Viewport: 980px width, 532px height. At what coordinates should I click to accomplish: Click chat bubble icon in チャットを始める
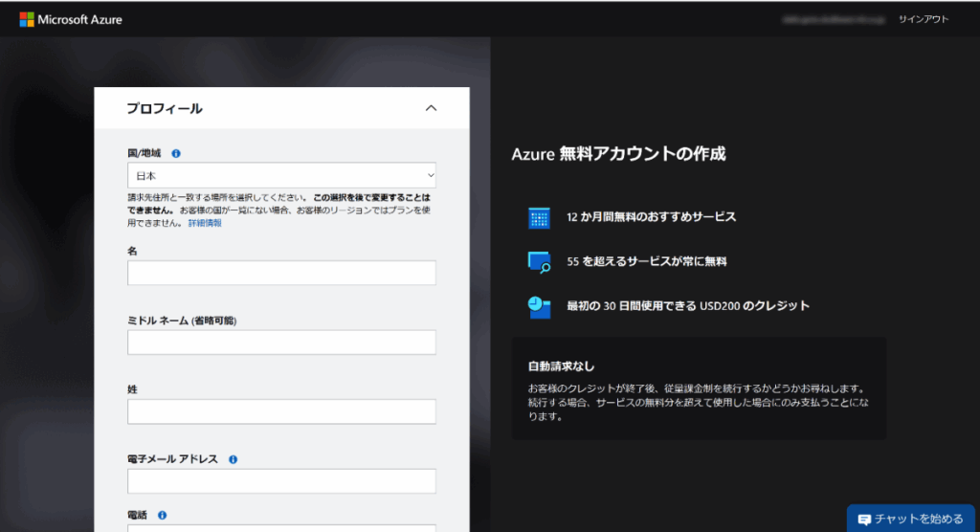[864, 520]
